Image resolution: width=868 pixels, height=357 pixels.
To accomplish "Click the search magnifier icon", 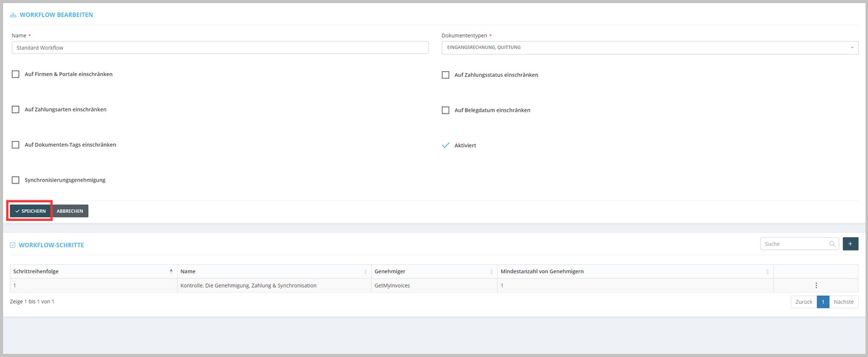I will 832,244.
